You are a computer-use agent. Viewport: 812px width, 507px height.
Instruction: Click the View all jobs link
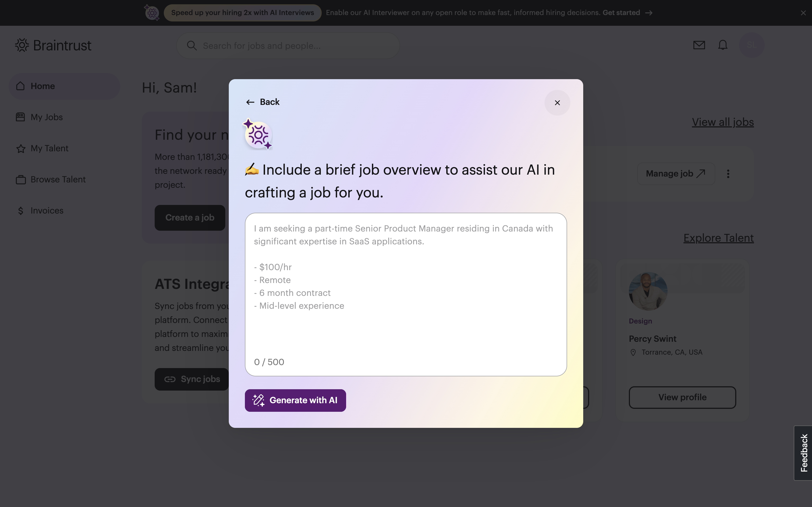tap(723, 122)
